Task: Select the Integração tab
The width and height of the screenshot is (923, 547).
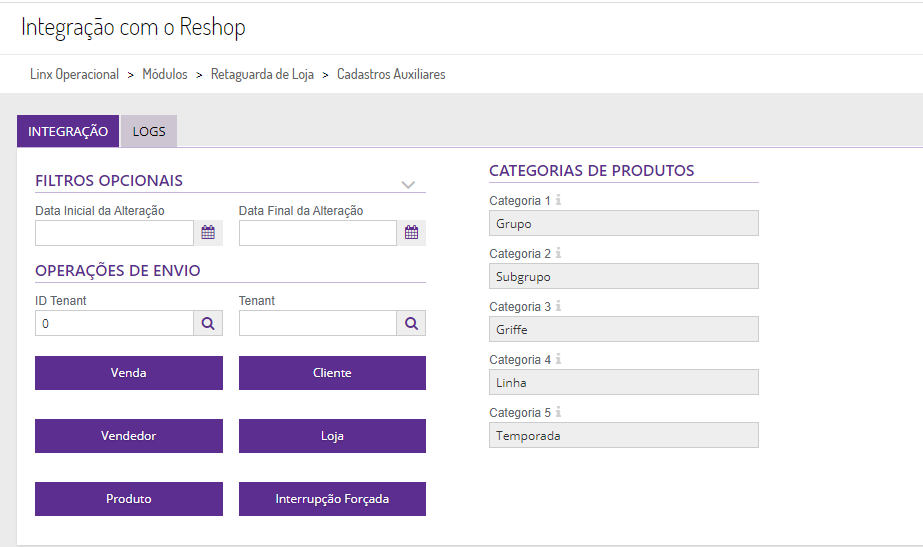Action: pos(68,132)
